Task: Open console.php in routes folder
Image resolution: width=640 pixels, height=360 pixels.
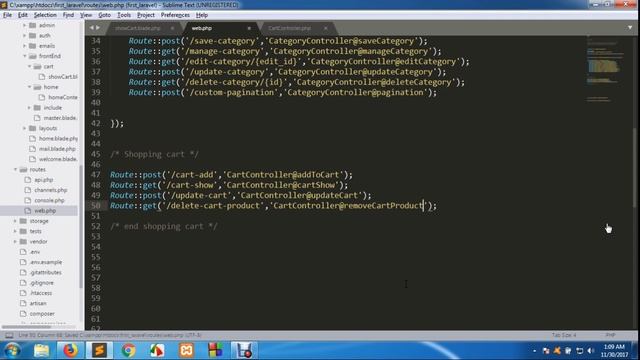Action: point(49,200)
